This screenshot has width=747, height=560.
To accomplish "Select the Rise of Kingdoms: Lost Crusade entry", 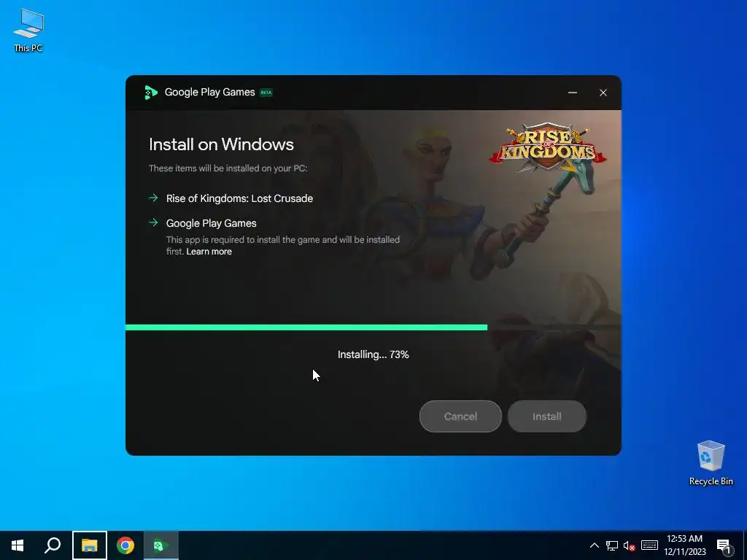I will click(239, 198).
